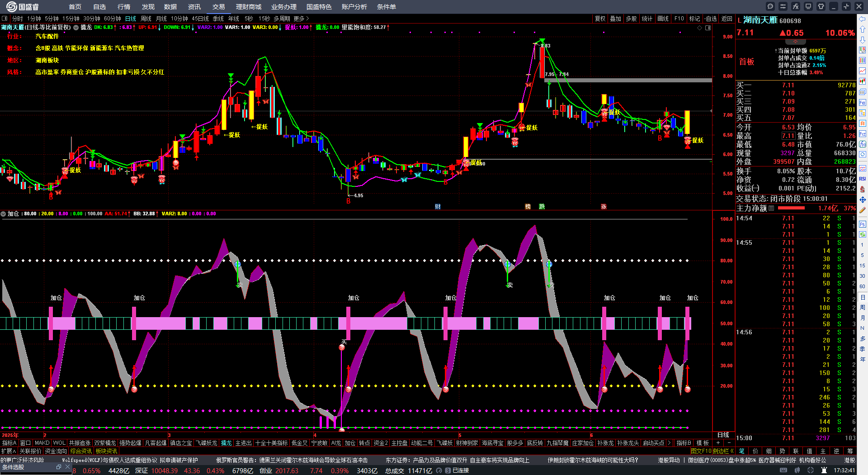This screenshot has width=868, height=475.
Task: Click the blue four-way move arrows icon
Action: (863, 199)
